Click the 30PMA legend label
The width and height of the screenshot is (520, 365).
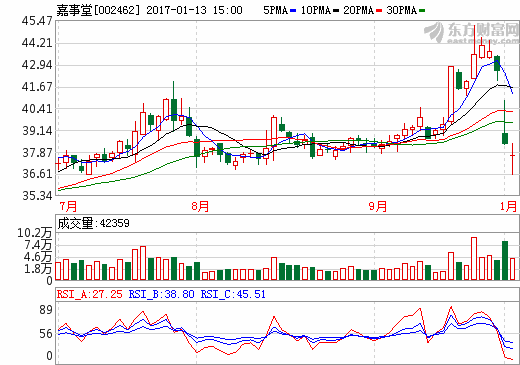click(x=402, y=10)
